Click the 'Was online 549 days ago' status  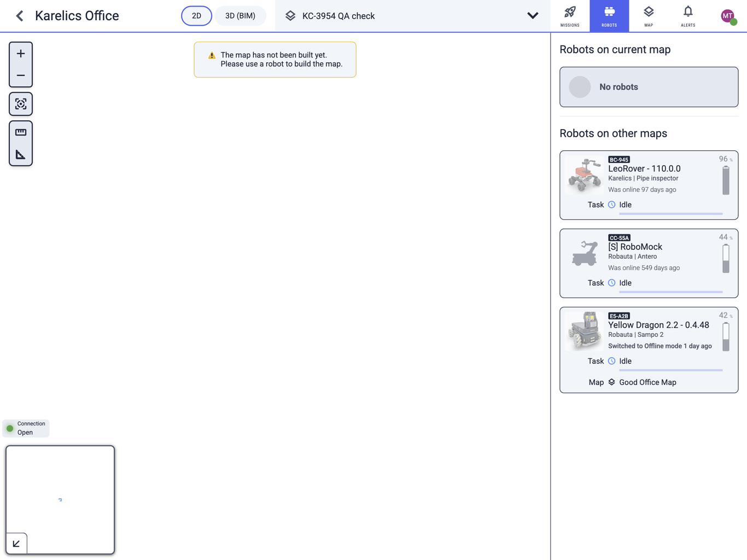[644, 268]
